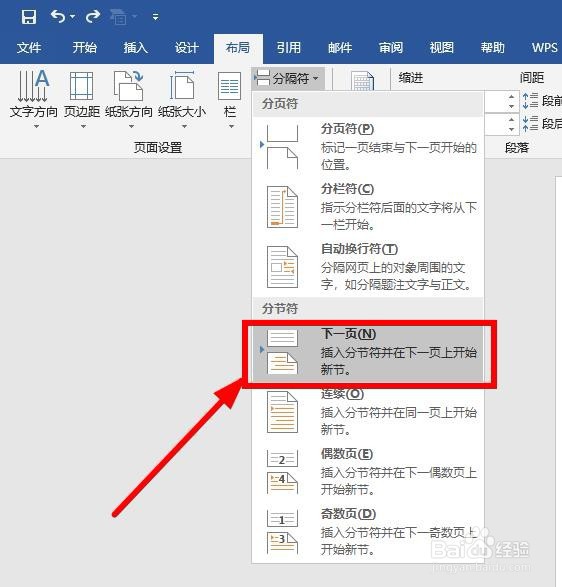Open the 文件 tab
Viewport: 562px width, 587px height.
(x=29, y=48)
